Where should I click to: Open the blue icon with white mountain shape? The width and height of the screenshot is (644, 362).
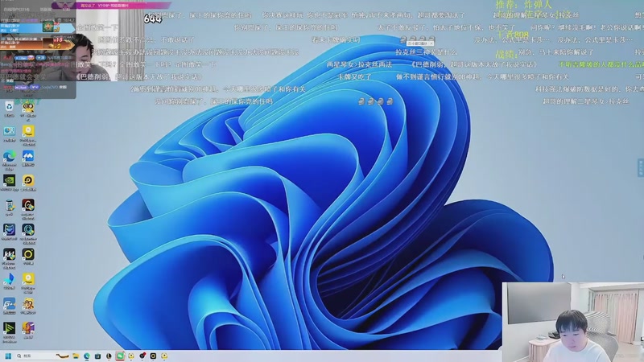coord(28,156)
